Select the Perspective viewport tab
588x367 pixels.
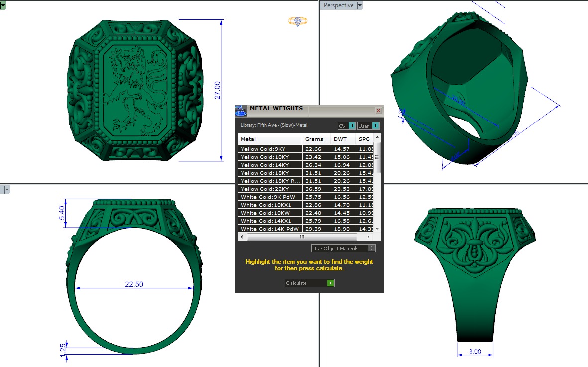[x=339, y=5]
